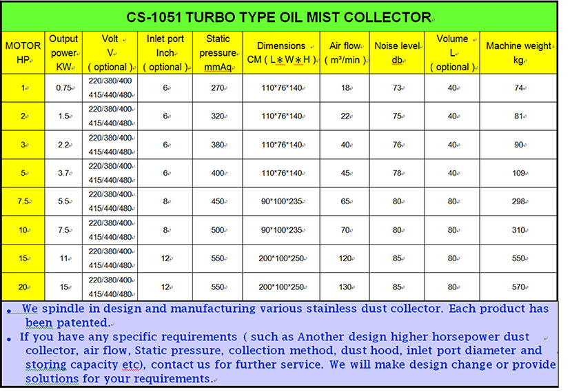
Task: Select the motor HP cell '7.5'
Action: 23,201
